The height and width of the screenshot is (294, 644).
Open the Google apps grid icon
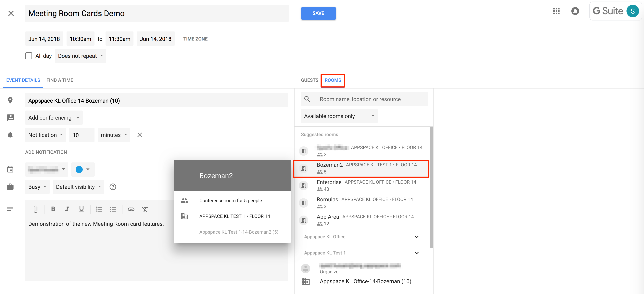pyautogui.click(x=556, y=11)
